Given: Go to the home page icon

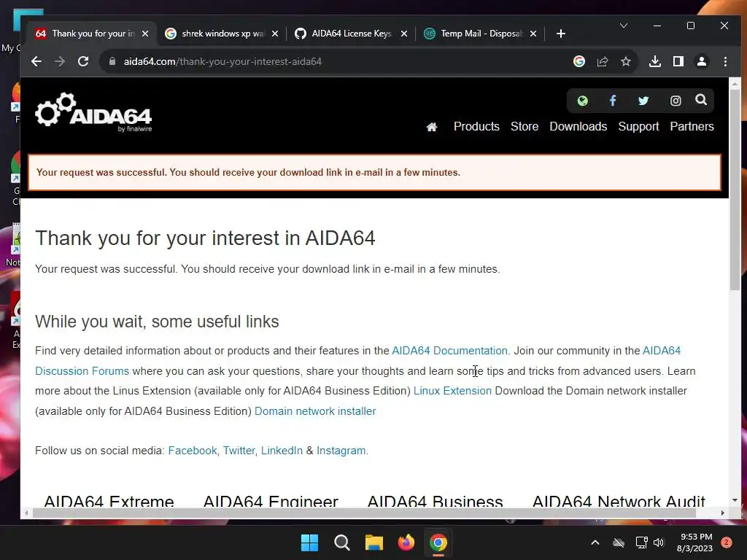Looking at the screenshot, I should pos(432,127).
